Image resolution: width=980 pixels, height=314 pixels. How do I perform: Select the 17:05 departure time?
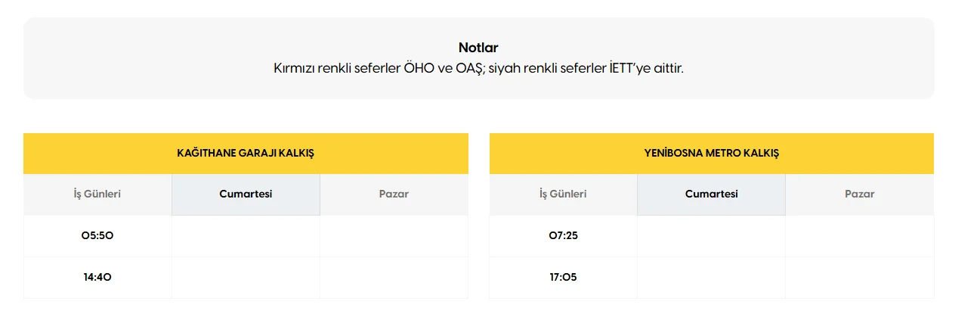point(563,277)
